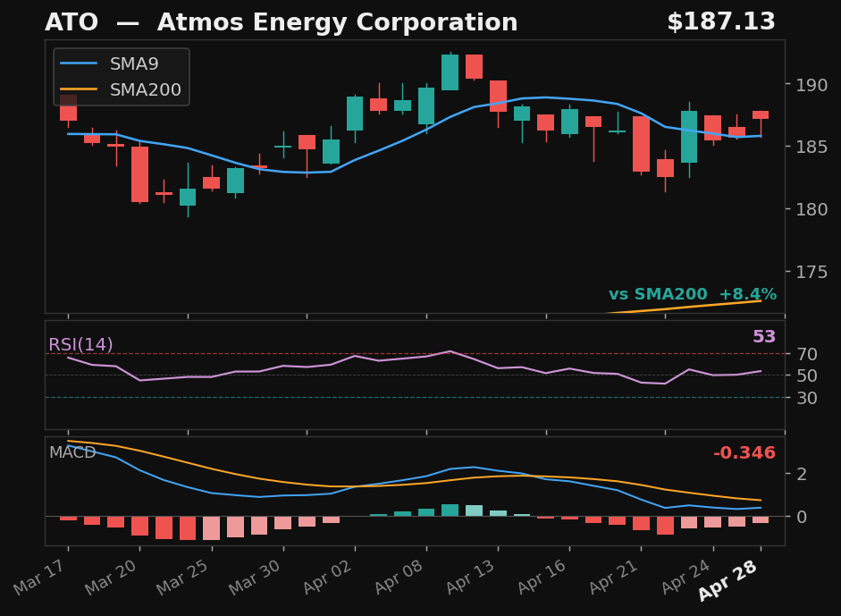
Task: Select the ATO ticker symbol
Action: [71, 21]
